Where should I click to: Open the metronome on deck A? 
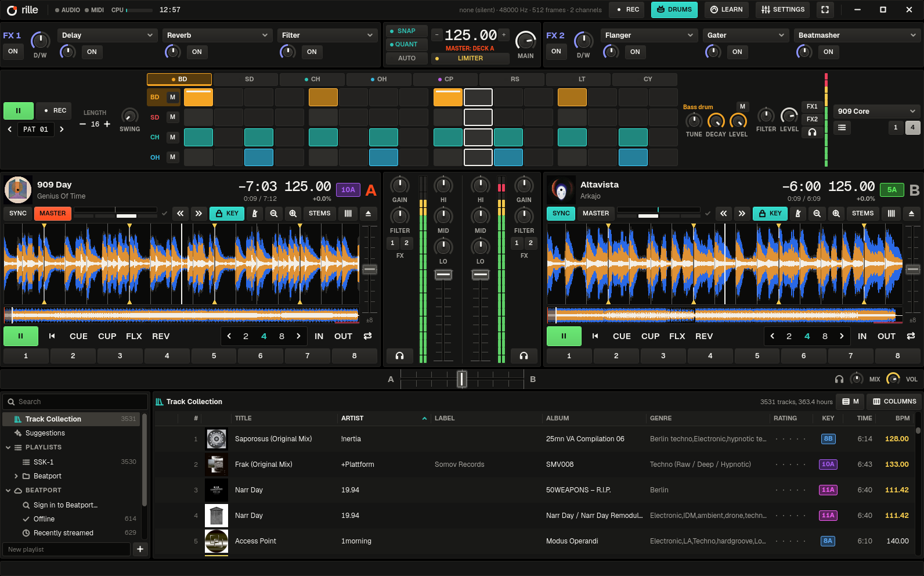pos(254,214)
